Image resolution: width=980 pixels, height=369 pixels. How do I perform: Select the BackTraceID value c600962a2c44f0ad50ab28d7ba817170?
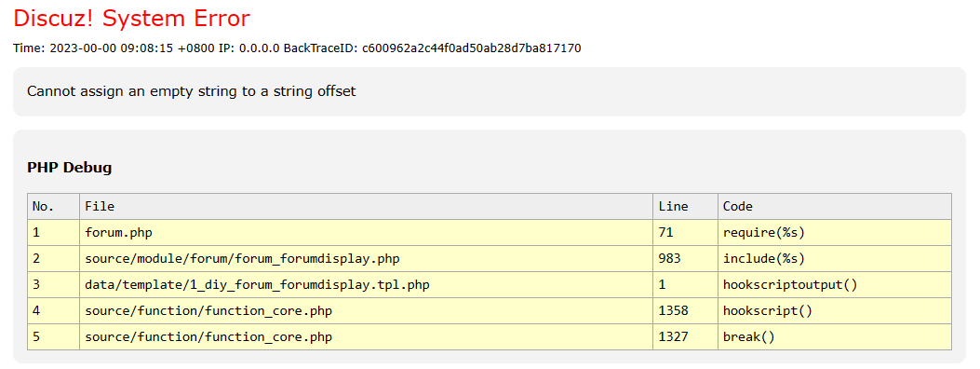471,48
